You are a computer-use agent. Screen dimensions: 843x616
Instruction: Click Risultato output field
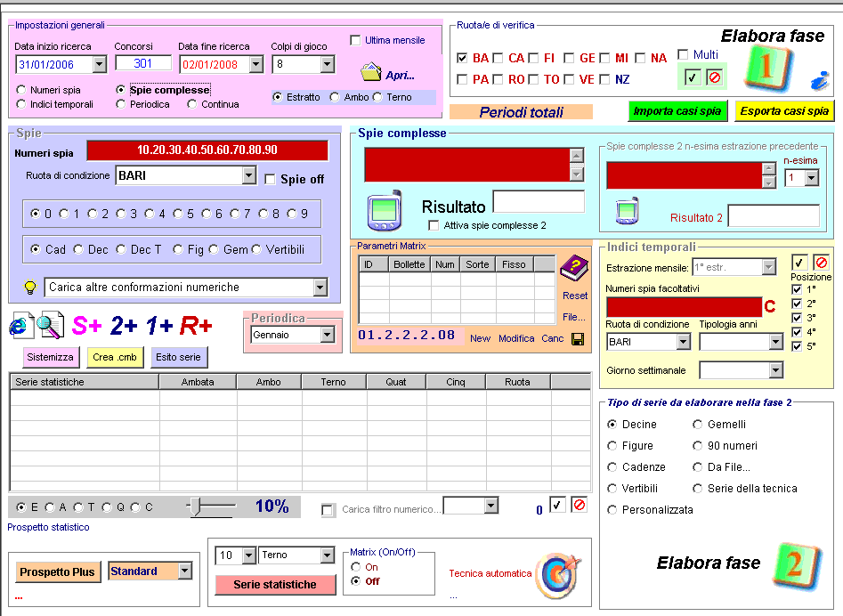(x=539, y=202)
